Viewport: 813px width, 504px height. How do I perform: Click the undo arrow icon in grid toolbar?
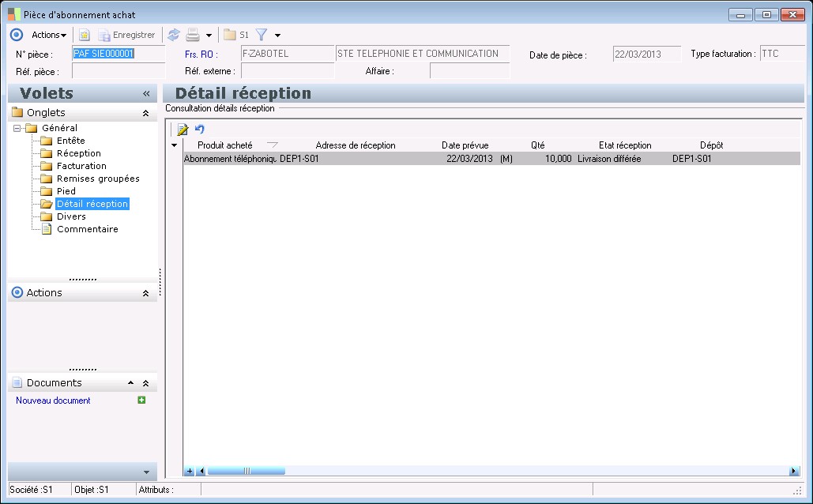coord(200,129)
